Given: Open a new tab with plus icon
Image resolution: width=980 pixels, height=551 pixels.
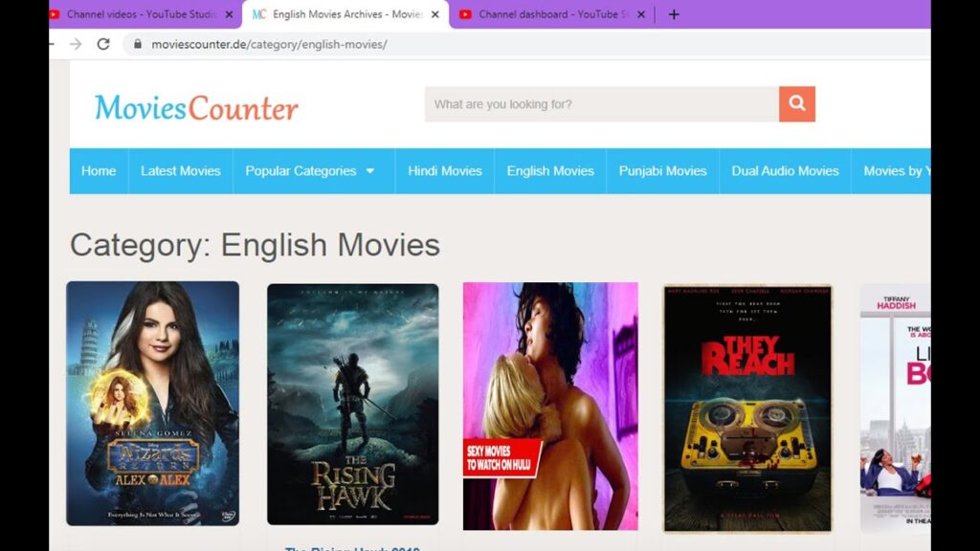Looking at the screenshot, I should click(x=674, y=14).
